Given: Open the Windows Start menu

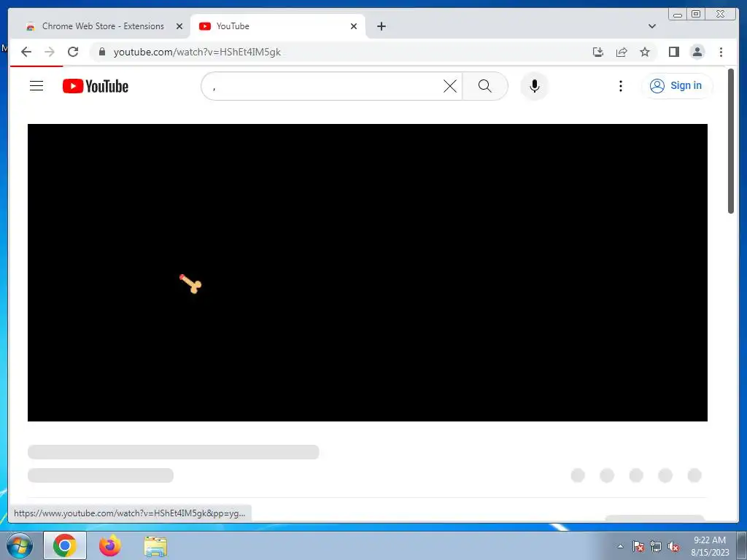Looking at the screenshot, I should point(19,545).
